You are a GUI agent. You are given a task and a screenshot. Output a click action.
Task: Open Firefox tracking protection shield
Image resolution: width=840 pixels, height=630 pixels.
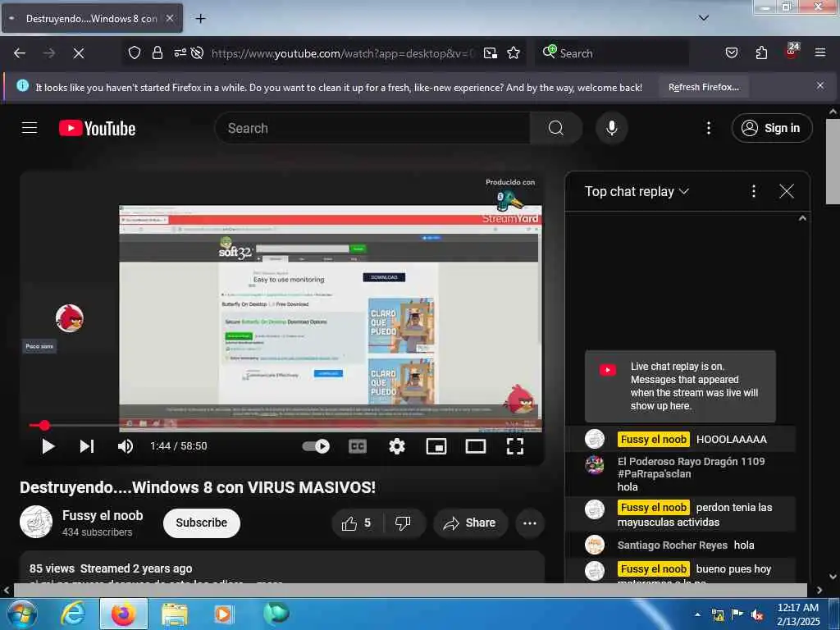(x=135, y=53)
